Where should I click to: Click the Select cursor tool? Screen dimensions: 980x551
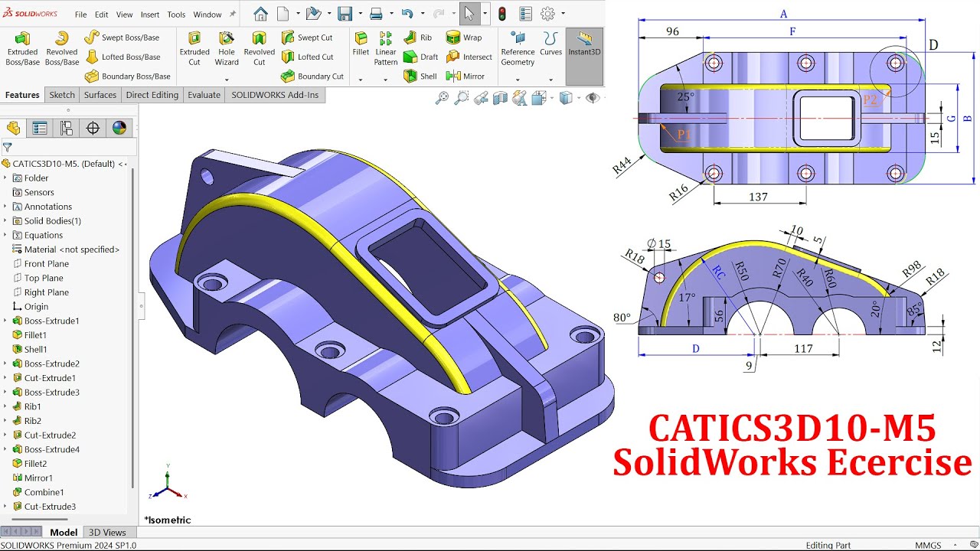(469, 14)
